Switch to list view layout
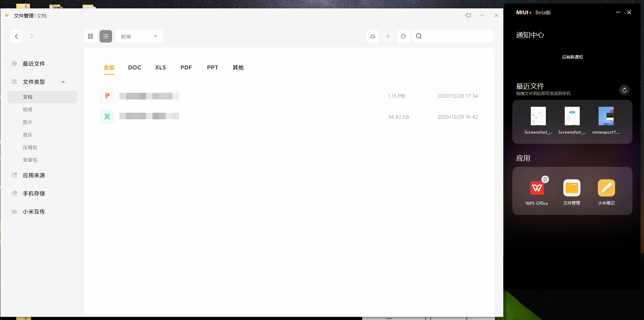 (x=106, y=36)
